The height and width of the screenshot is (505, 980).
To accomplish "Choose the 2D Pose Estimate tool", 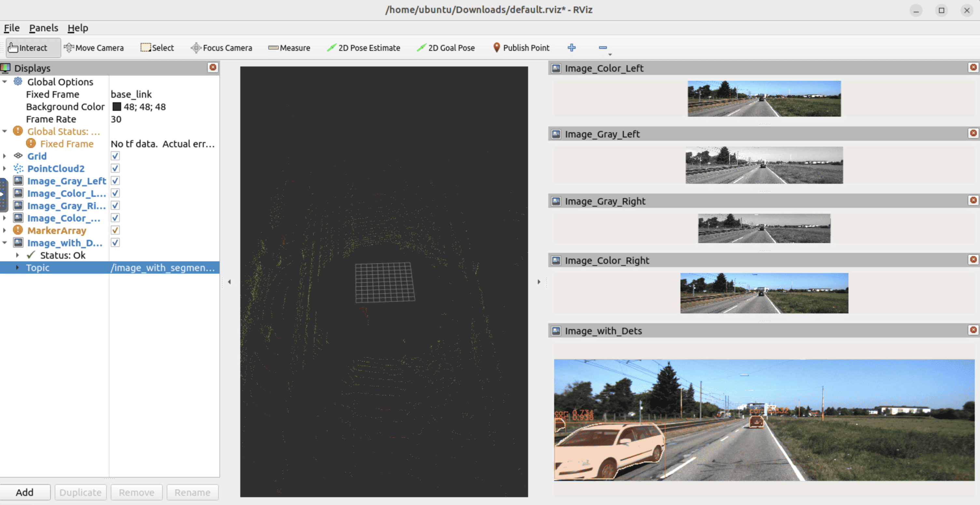I will (x=363, y=48).
